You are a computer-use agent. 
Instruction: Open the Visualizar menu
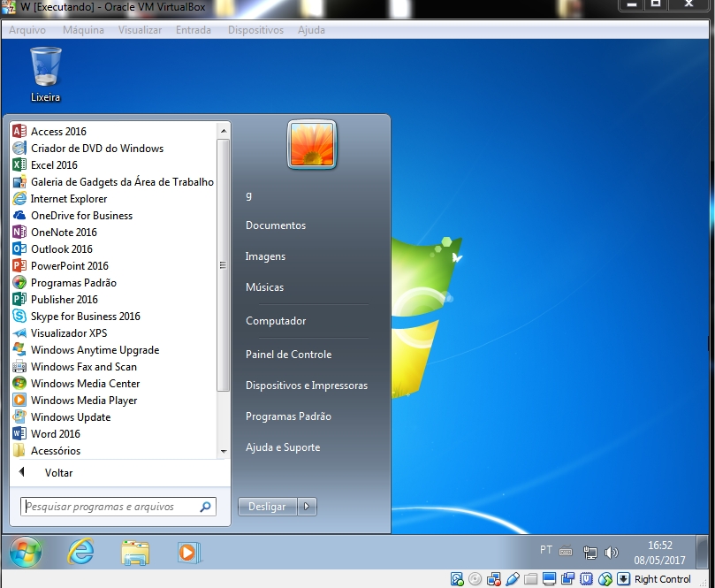tap(140, 30)
